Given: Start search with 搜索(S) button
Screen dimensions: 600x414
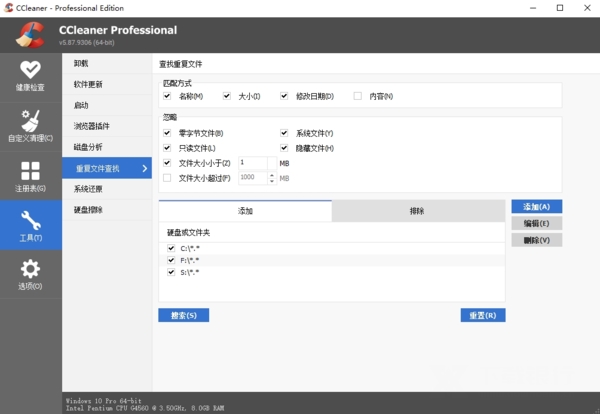Looking at the screenshot, I should (x=184, y=315).
